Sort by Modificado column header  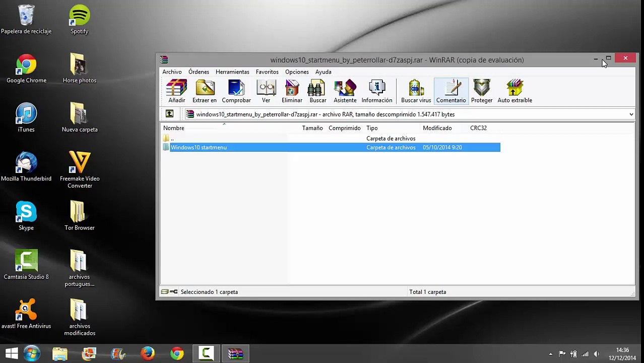click(x=437, y=128)
